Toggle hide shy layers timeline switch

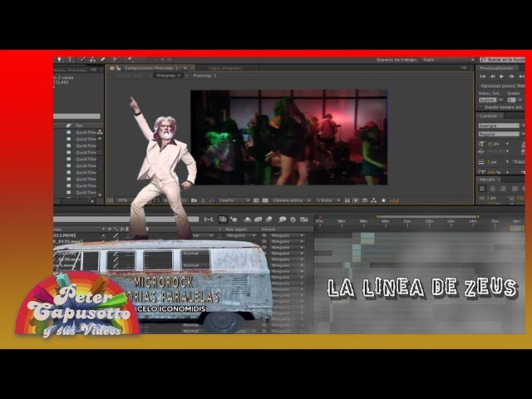248,219
